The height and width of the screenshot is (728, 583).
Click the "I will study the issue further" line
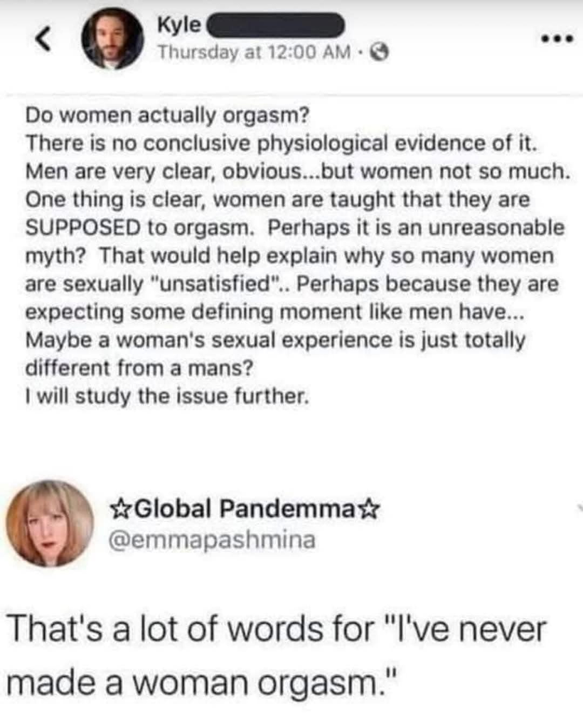coord(168,395)
